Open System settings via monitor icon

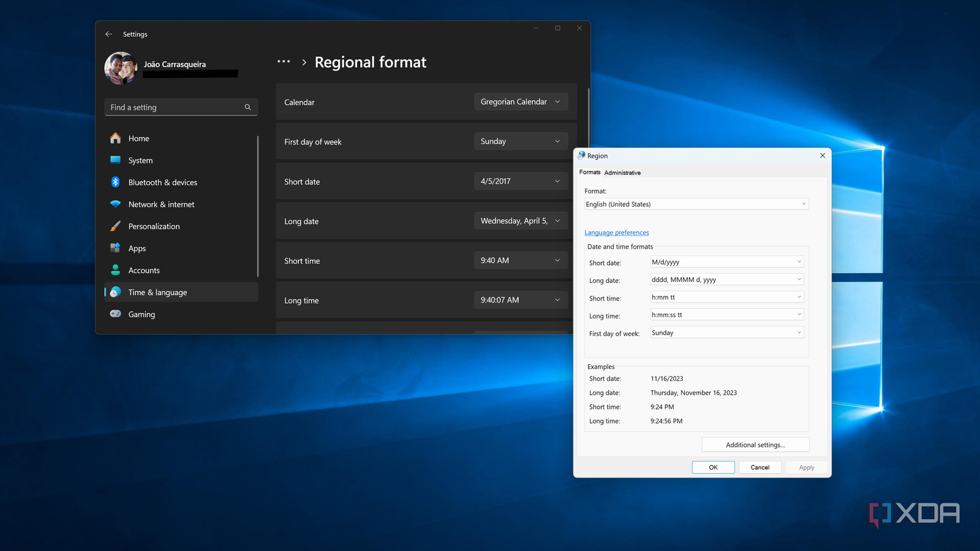pyautogui.click(x=115, y=160)
